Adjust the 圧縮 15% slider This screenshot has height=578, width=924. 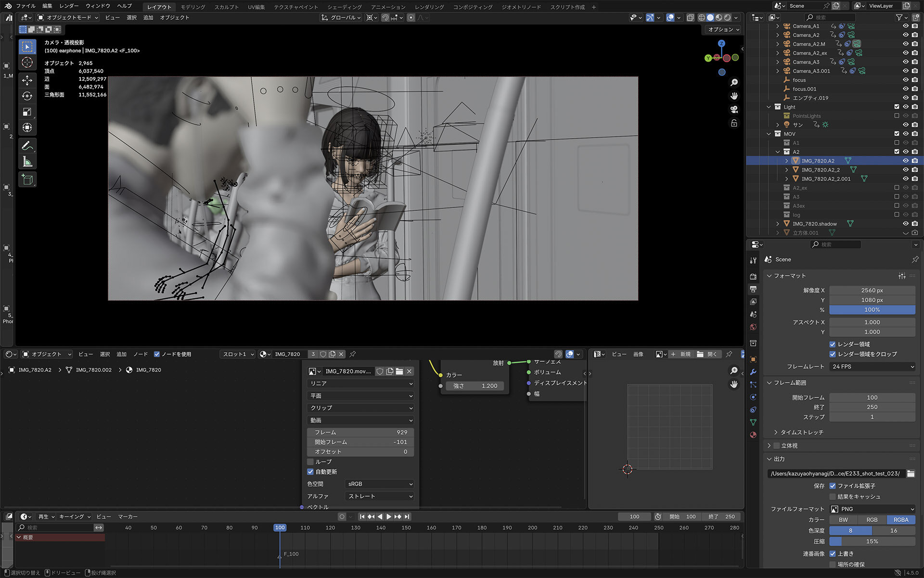coord(872,541)
